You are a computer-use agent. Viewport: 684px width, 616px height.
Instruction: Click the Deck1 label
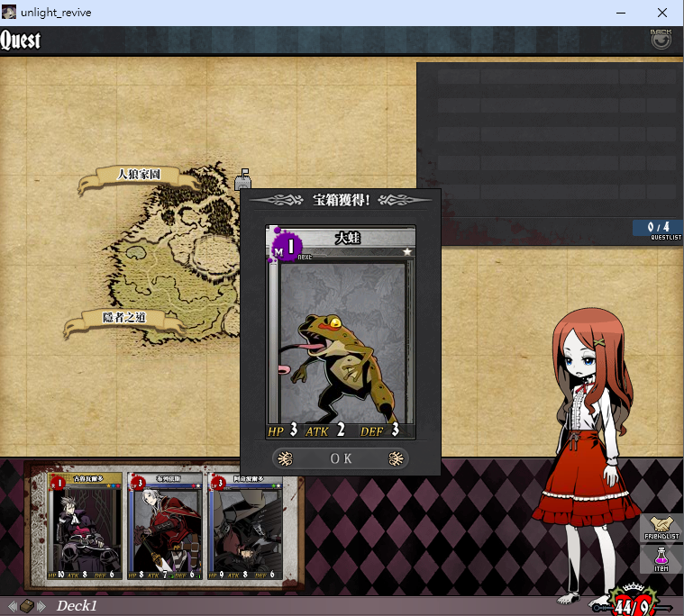click(77, 606)
